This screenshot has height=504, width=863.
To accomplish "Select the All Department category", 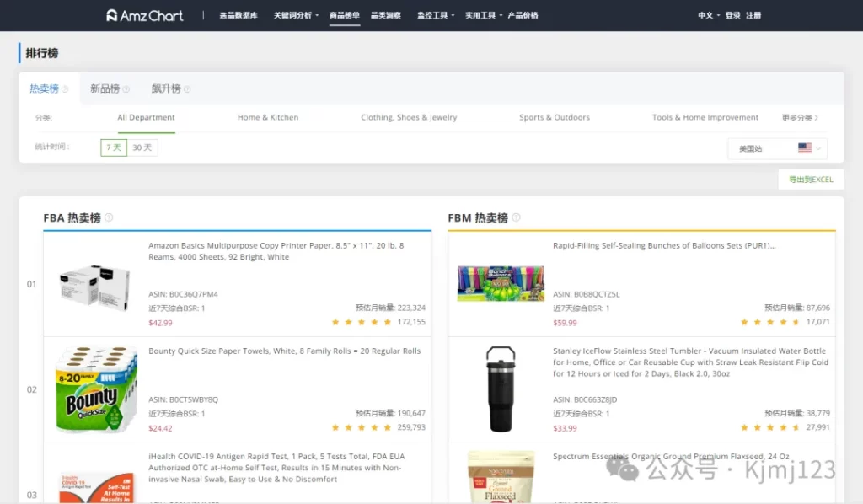I will (146, 117).
